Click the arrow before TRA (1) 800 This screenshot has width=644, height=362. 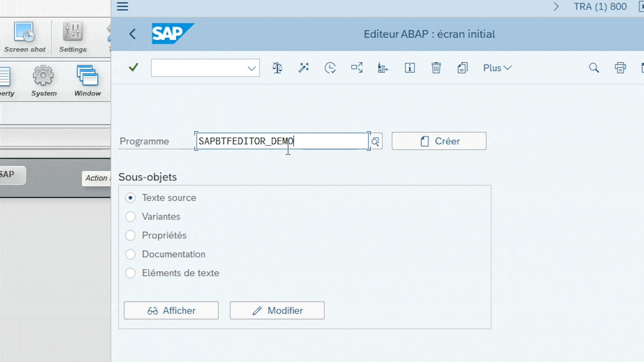pyautogui.click(x=556, y=6)
